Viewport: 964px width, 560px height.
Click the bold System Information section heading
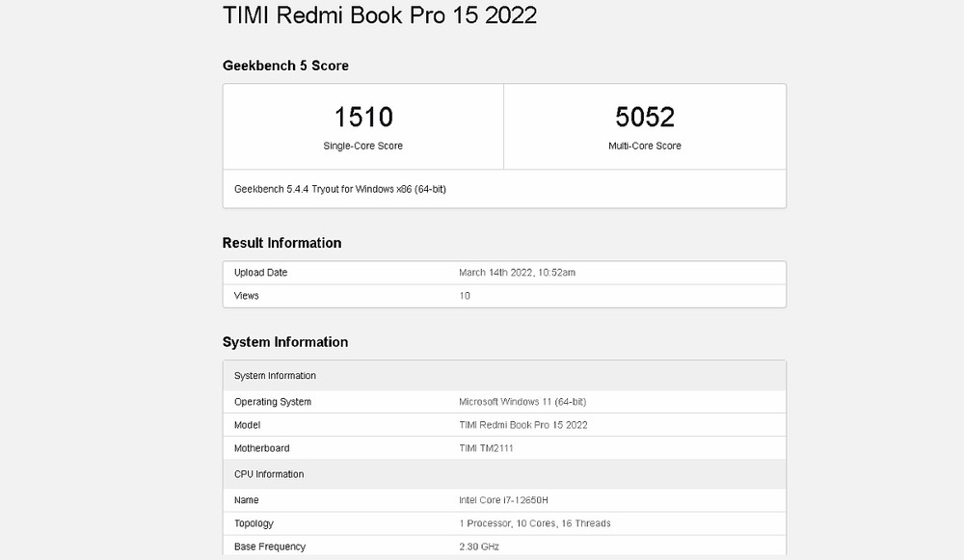(x=285, y=342)
